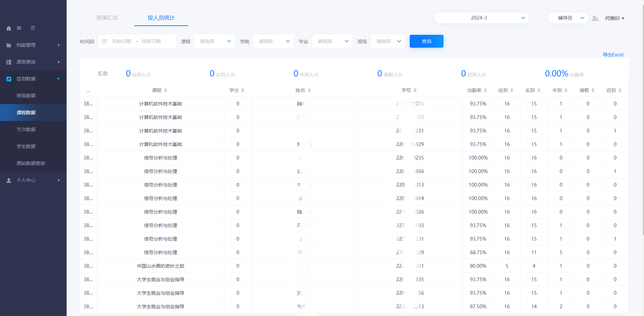Sort by 迟到 column sort icon
Viewport: 644px width, 316px height.
point(620,90)
